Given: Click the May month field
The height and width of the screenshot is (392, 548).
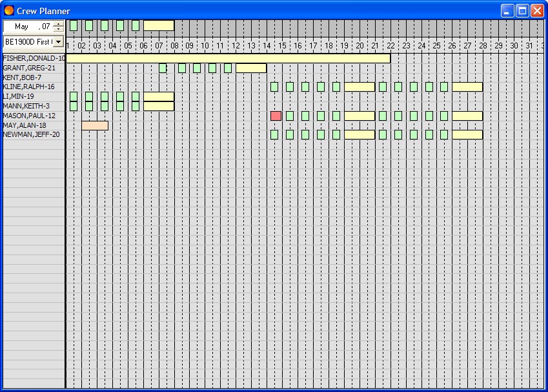Looking at the screenshot, I should tap(21, 26).
